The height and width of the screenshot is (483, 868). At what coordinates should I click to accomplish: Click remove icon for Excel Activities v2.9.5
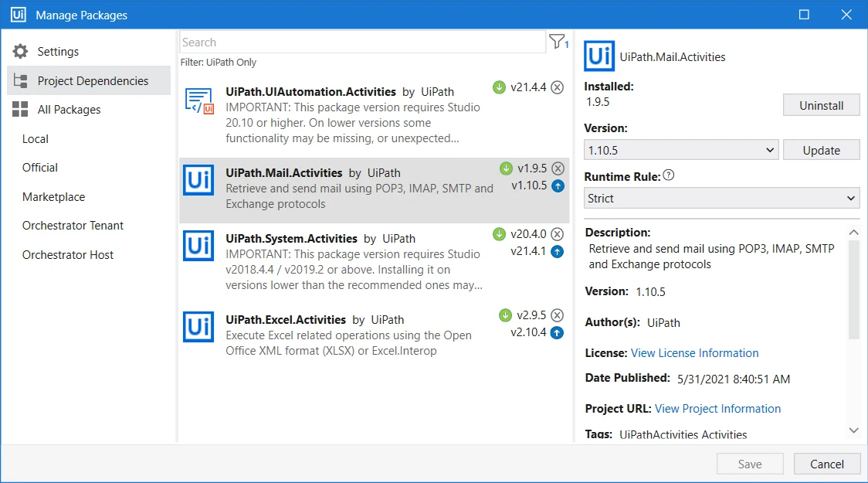tap(558, 315)
